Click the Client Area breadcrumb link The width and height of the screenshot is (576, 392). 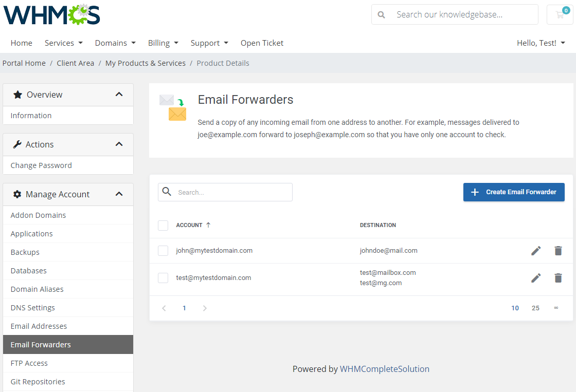tap(75, 63)
